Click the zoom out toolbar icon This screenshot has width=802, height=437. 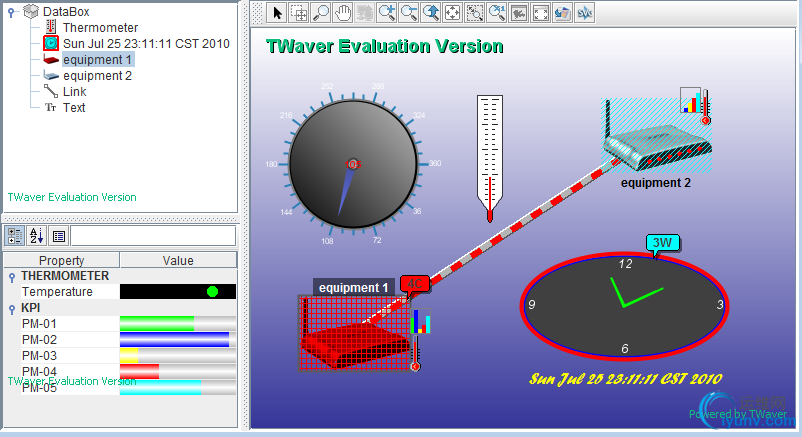coord(409,13)
